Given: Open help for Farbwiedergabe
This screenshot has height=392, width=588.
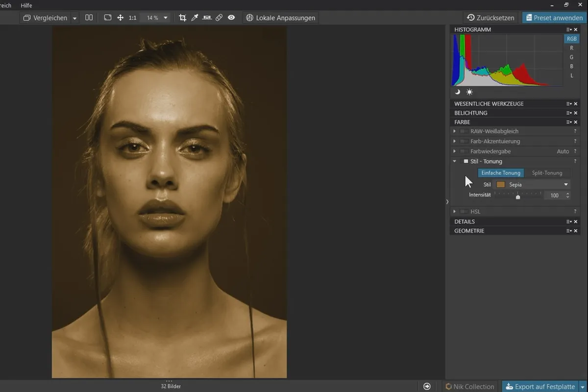Looking at the screenshot, I should (x=575, y=151).
